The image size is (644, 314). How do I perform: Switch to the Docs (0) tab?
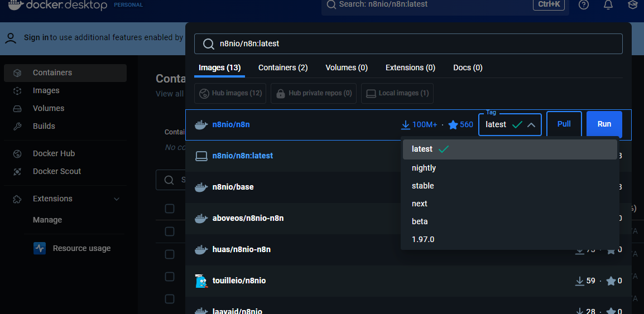(x=468, y=67)
